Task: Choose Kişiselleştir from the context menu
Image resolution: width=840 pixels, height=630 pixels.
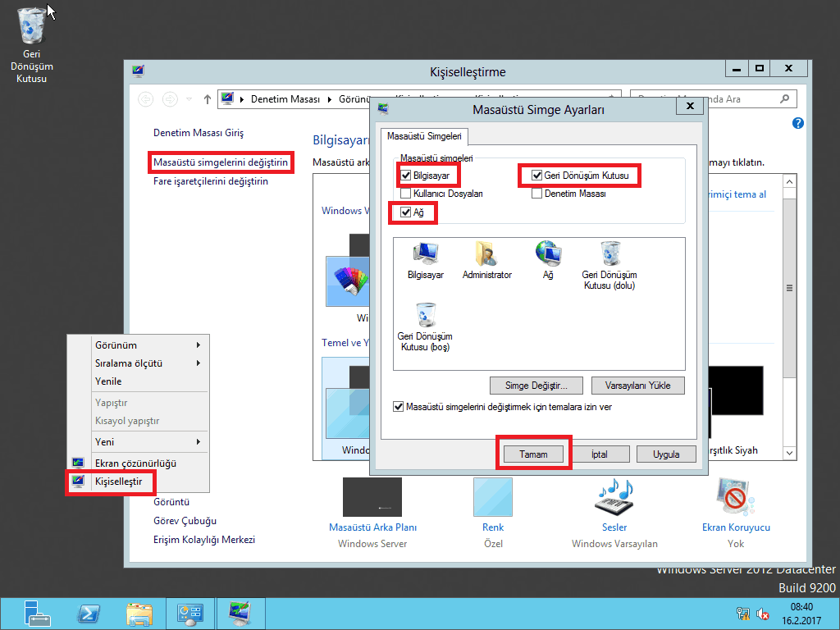Action: coord(118,482)
